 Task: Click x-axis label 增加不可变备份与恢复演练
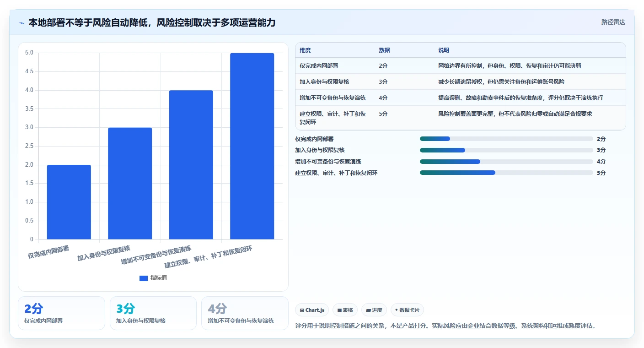tap(156, 255)
